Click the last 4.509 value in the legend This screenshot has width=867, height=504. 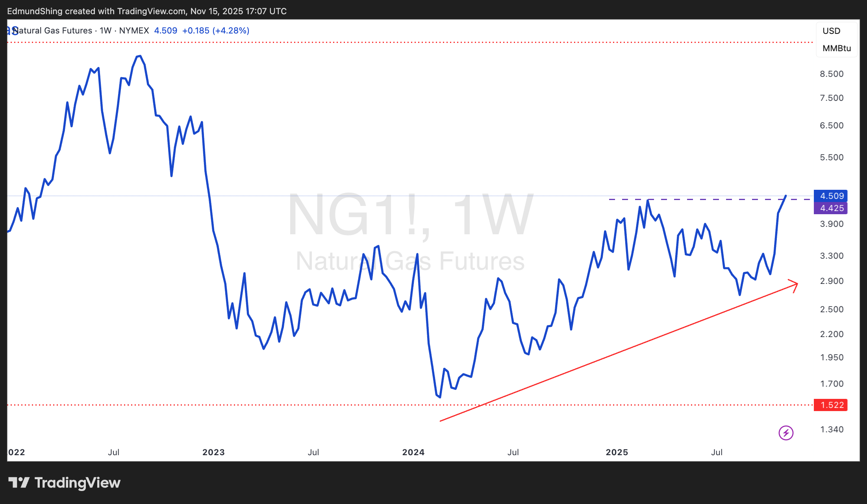(x=165, y=31)
